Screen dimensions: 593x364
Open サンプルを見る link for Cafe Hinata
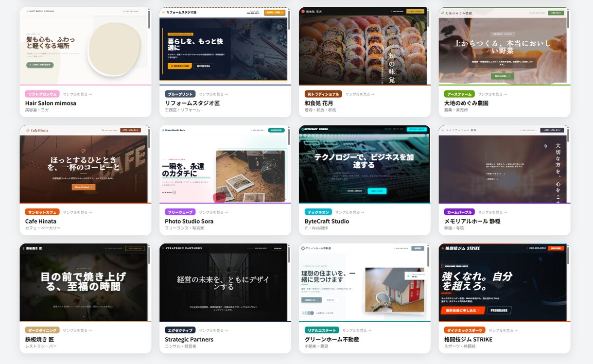point(77,212)
